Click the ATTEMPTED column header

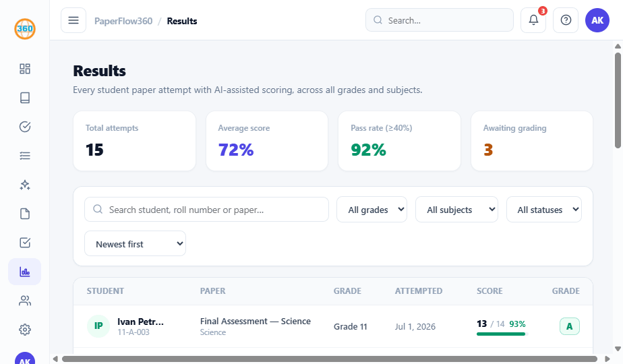(419, 291)
